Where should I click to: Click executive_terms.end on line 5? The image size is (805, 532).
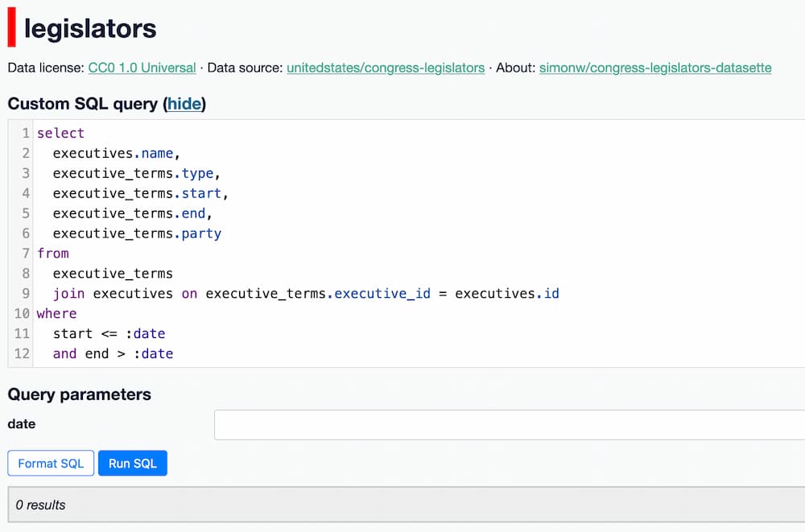point(132,213)
